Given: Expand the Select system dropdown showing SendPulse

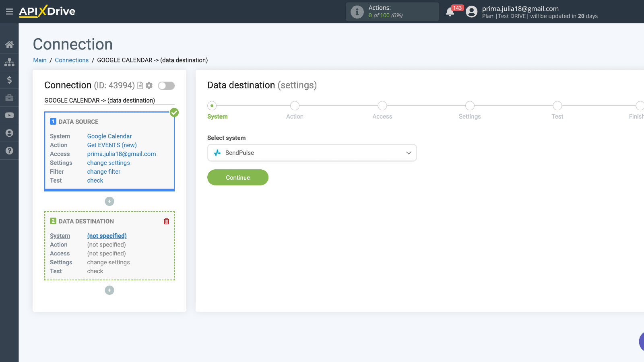Looking at the screenshot, I should [x=312, y=153].
